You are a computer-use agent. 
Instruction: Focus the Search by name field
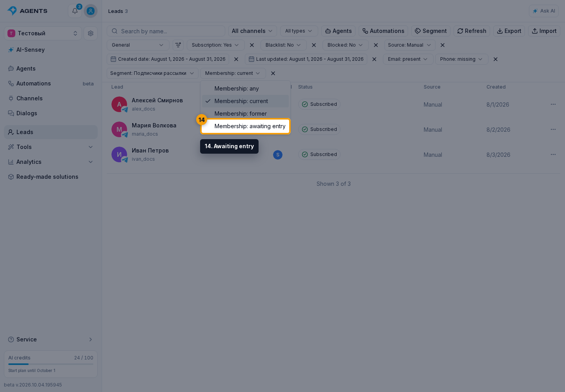pos(166,31)
